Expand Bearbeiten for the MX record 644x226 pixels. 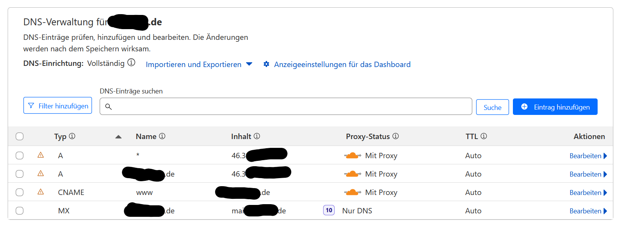click(588, 211)
